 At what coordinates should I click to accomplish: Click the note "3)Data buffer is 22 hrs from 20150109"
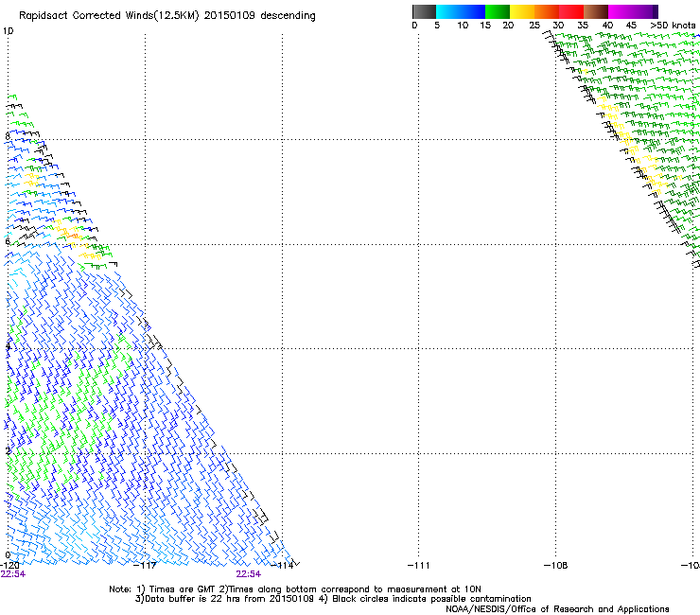[224, 599]
